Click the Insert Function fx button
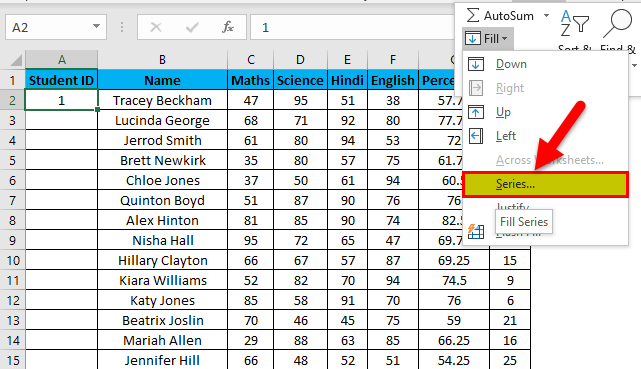Screen dimensions: 641x369 click(x=228, y=27)
